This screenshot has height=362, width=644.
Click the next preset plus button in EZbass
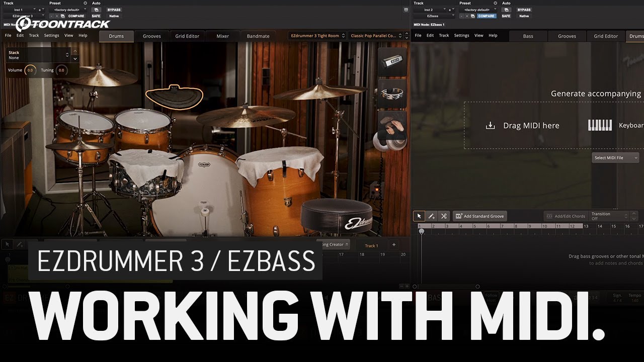coord(467,16)
